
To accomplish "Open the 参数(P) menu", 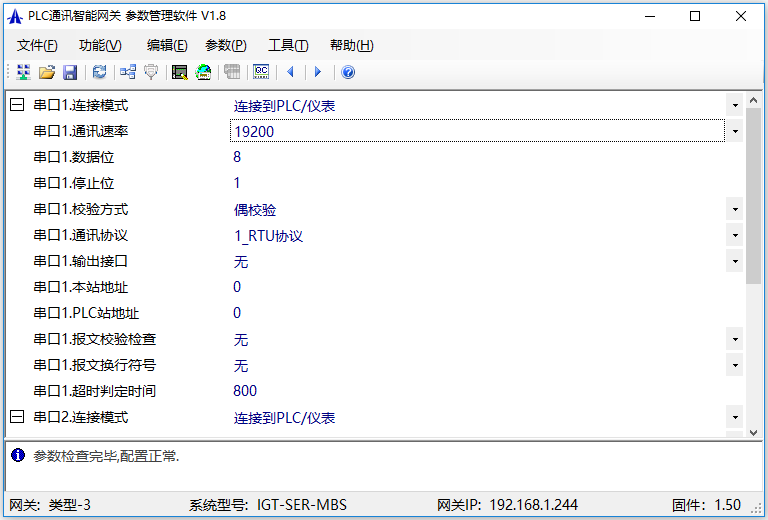I will tap(225, 45).
